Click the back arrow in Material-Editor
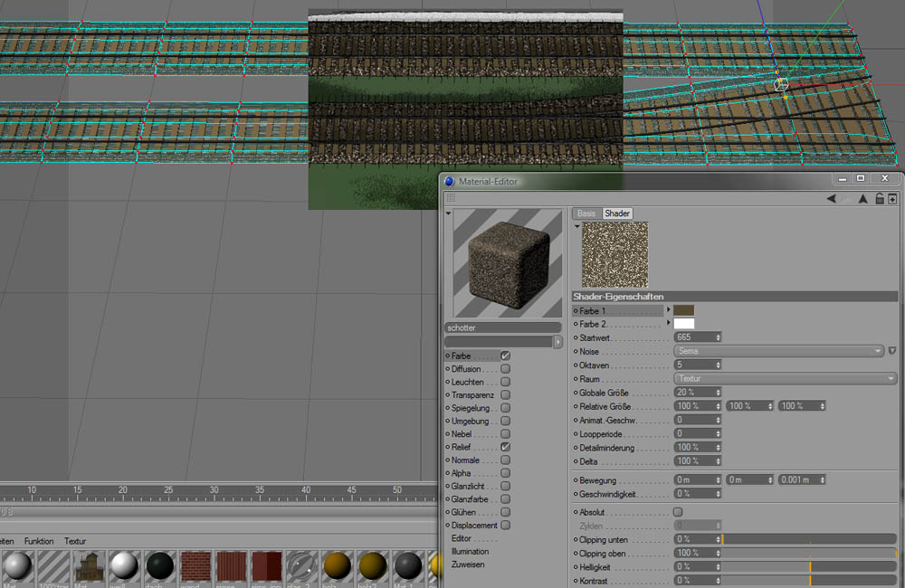This screenshot has height=588, width=905. click(x=831, y=199)
